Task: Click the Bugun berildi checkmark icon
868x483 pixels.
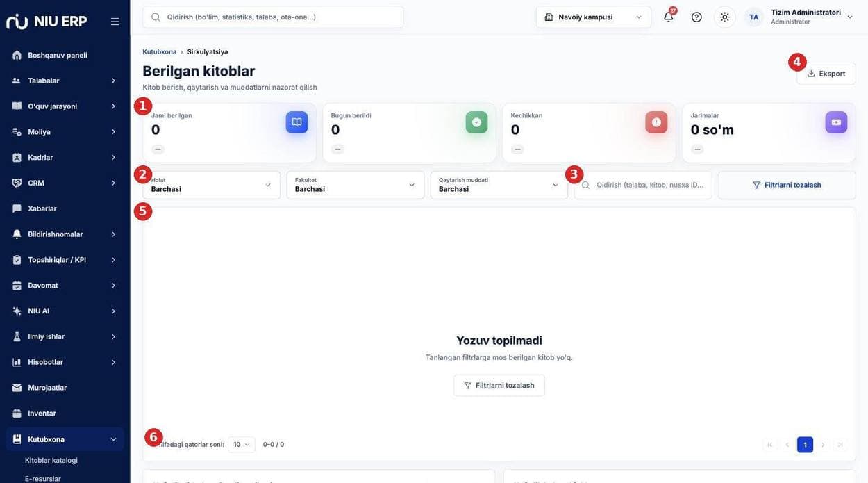Action: pos(476,122)
